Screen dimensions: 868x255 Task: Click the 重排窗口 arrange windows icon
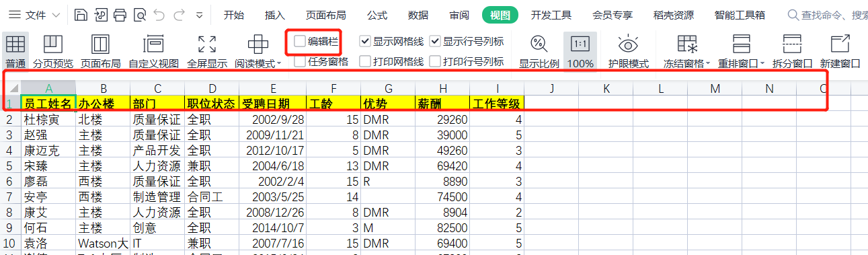742,45
